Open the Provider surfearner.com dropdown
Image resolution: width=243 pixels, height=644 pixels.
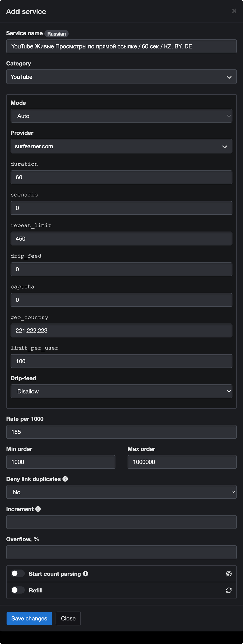(121, 146)
